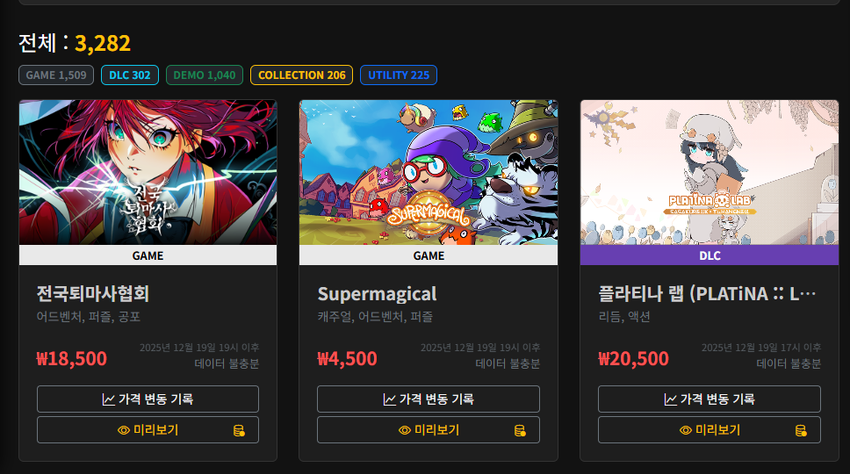Click the coin icon on 플라티나 랩 preview button
This screenshot has width=850, height=474.
pyautogui.click(x=801, y=431)
